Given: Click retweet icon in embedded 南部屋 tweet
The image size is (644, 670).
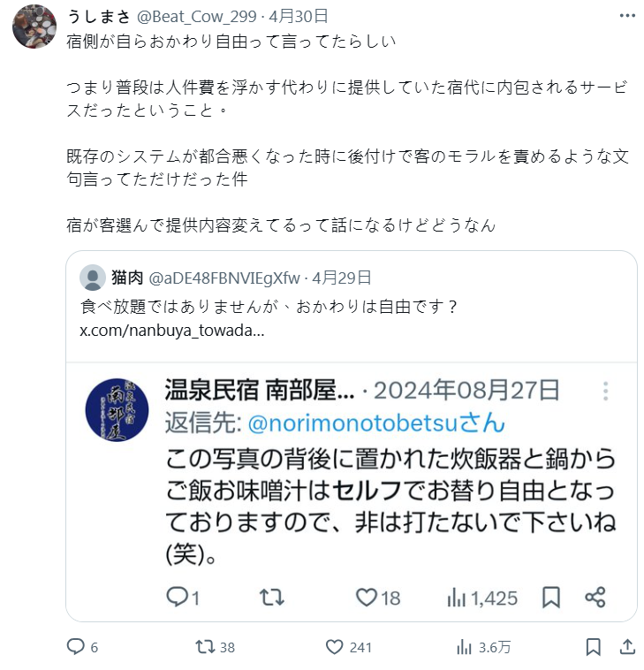Looking at the screenshot, I should coord(271,598).
